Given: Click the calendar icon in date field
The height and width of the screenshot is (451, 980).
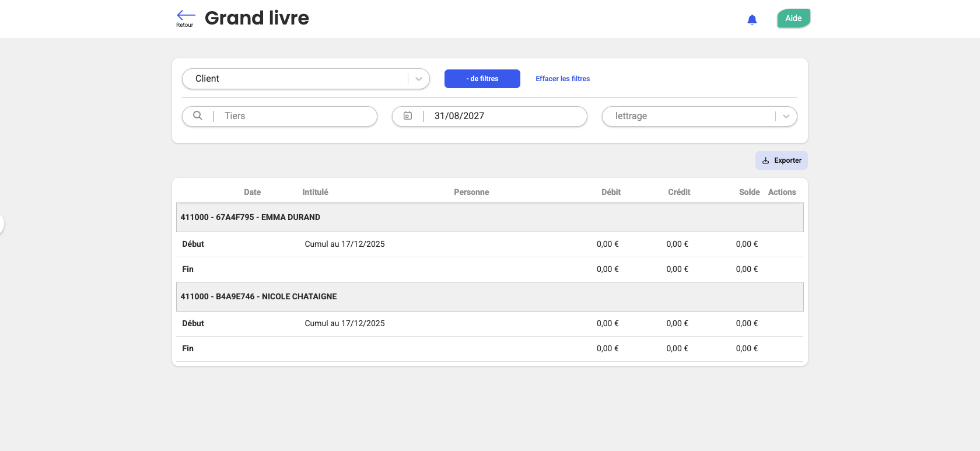Looking at the screenshot, I should click(x=408, y=116).
